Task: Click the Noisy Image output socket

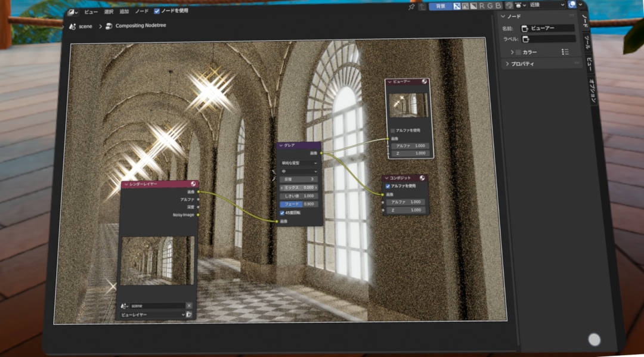Action: 199,215
